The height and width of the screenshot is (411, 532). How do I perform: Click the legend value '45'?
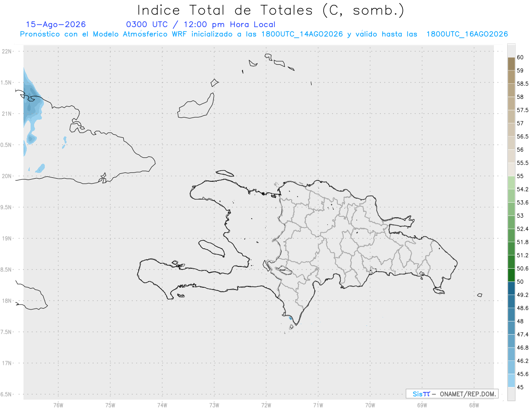520,387
